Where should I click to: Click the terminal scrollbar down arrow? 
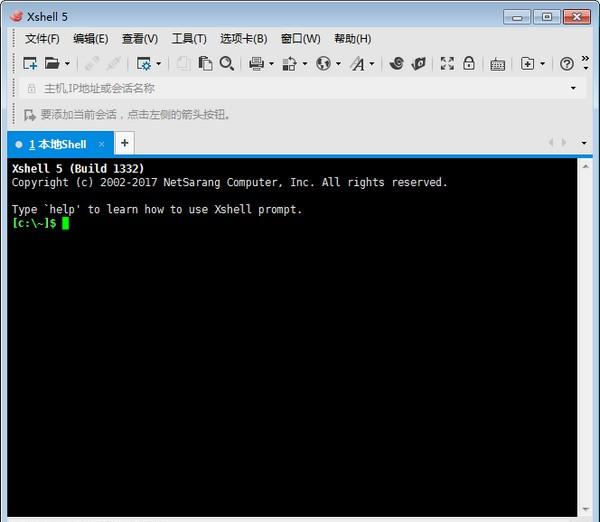[585, 509]
